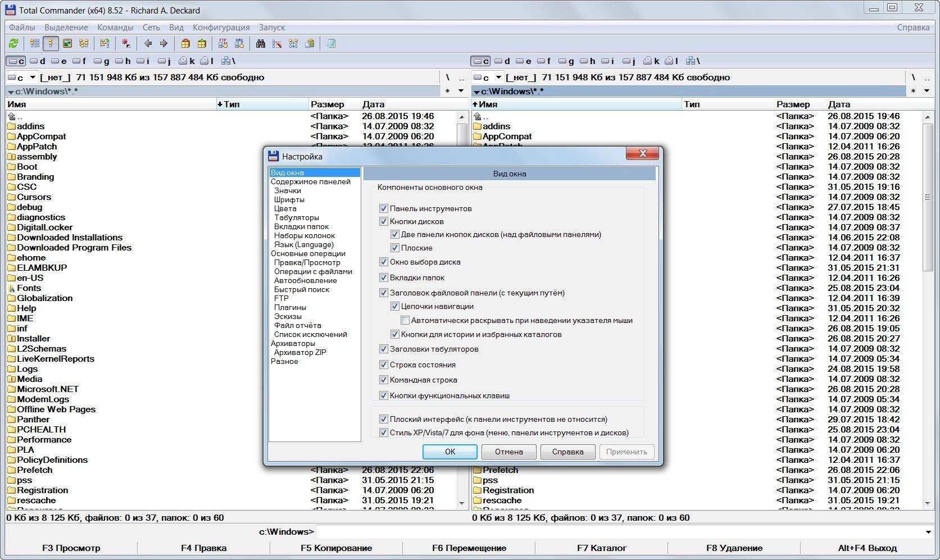The width and height of the screenshot is (940, 560).
Task: Open the 'Сеть' menu
Action: click(151, 27)
